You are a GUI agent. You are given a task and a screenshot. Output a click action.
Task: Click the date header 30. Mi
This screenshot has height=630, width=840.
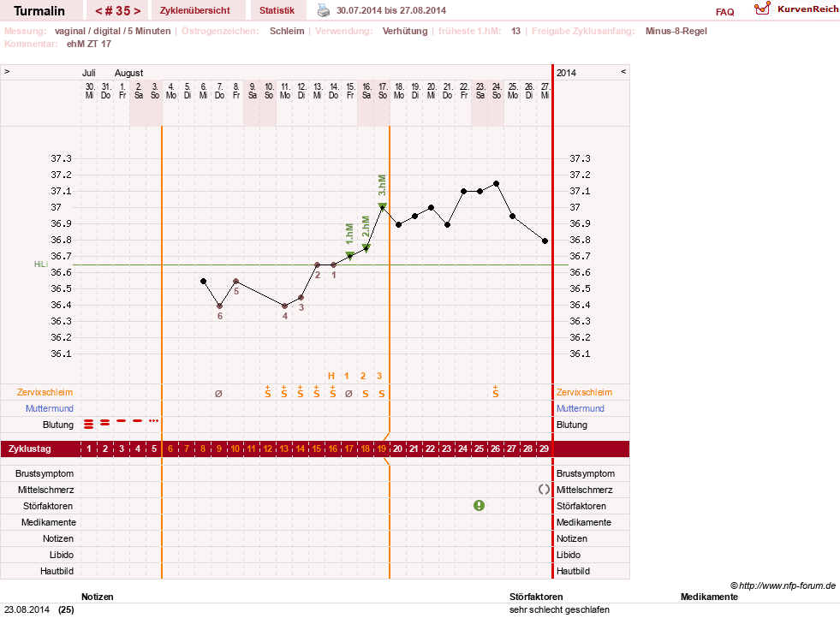tap(89, 91)
